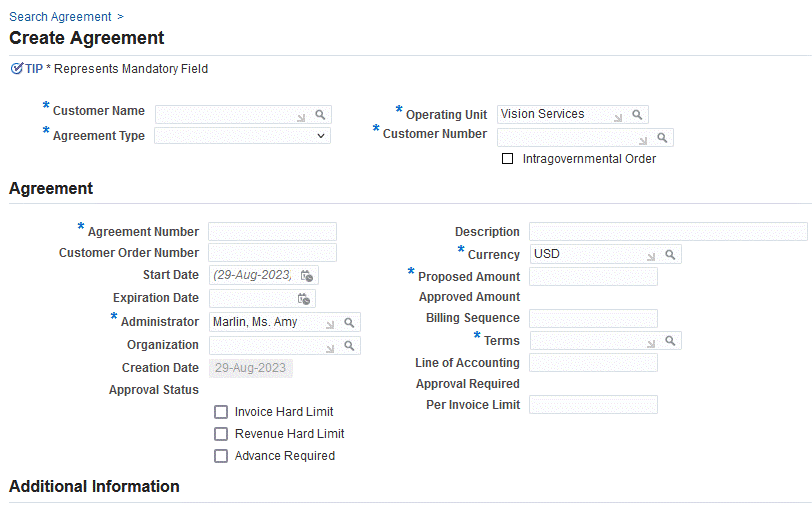The width and height of the screenshot is (812, 510).
Task: Click the Customer Name search magnifier icon
Action: [x=321, y=115]
